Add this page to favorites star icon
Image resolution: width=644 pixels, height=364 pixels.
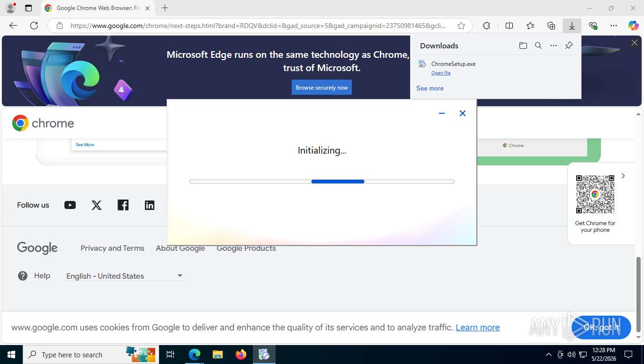point(461,26)
